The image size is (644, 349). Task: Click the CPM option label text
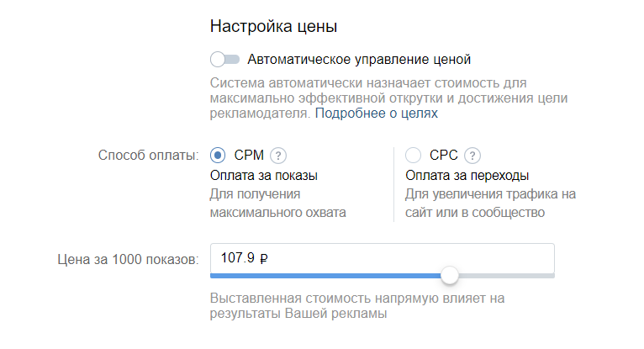coord(249,156)
